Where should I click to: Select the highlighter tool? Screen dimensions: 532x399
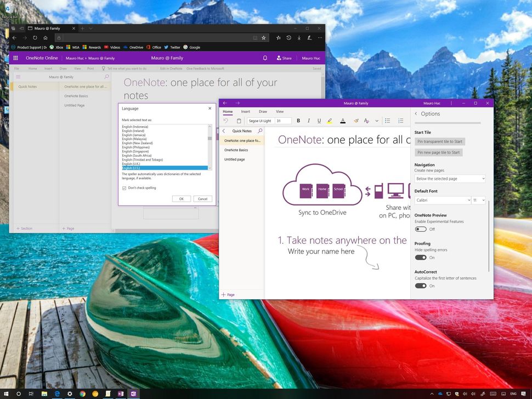pos(330,121)
